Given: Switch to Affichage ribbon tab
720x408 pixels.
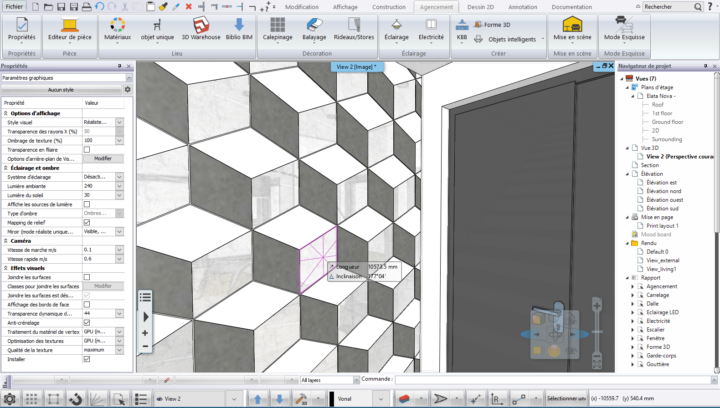Looking at the screenshot, I should pyautogui.click(x=345, y=7).
